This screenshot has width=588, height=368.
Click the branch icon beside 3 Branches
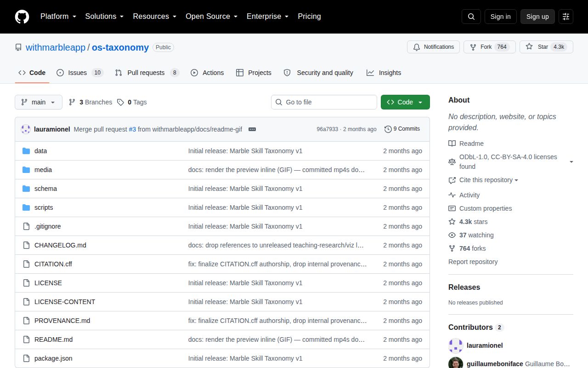72,102
